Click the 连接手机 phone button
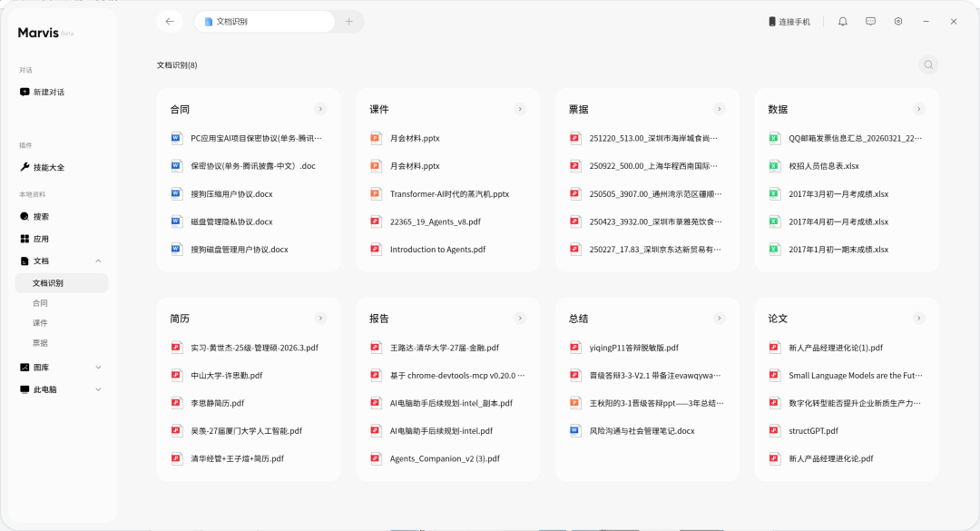 (x=789, y=21)
